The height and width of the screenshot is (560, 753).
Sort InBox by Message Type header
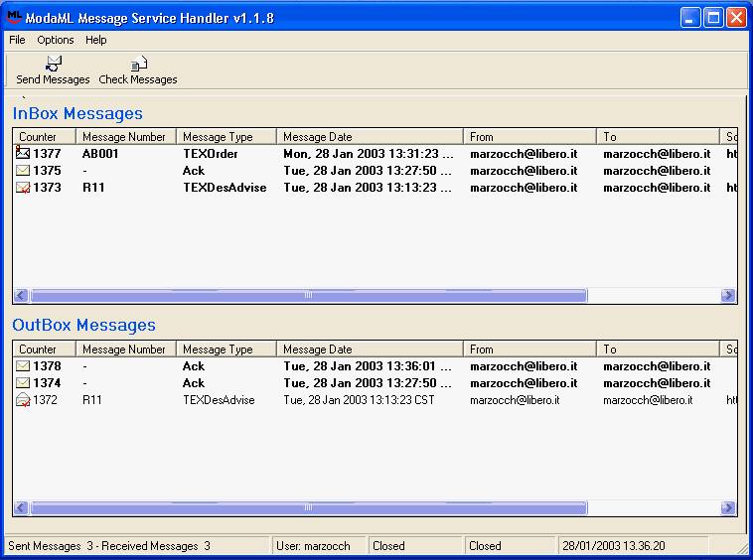tap(226, 137)
